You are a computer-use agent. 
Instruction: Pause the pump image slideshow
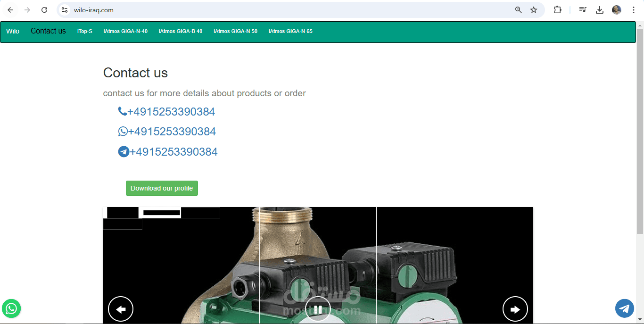pos(318,309)
